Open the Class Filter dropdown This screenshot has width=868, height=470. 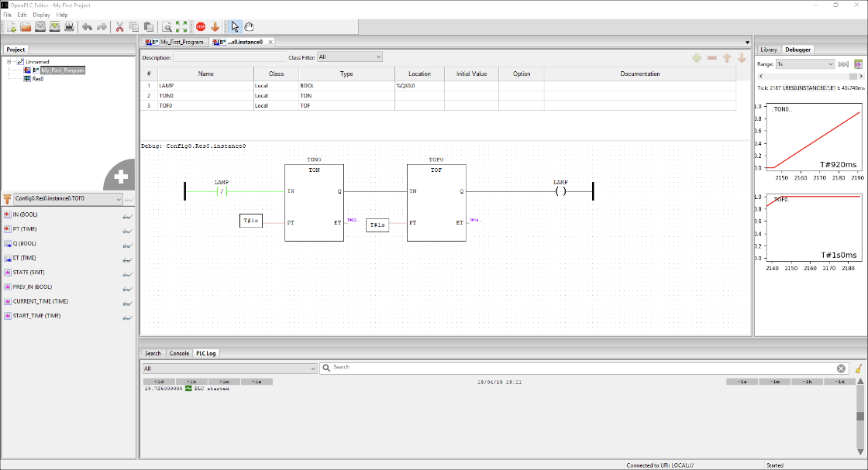click(x=350, y=57)
